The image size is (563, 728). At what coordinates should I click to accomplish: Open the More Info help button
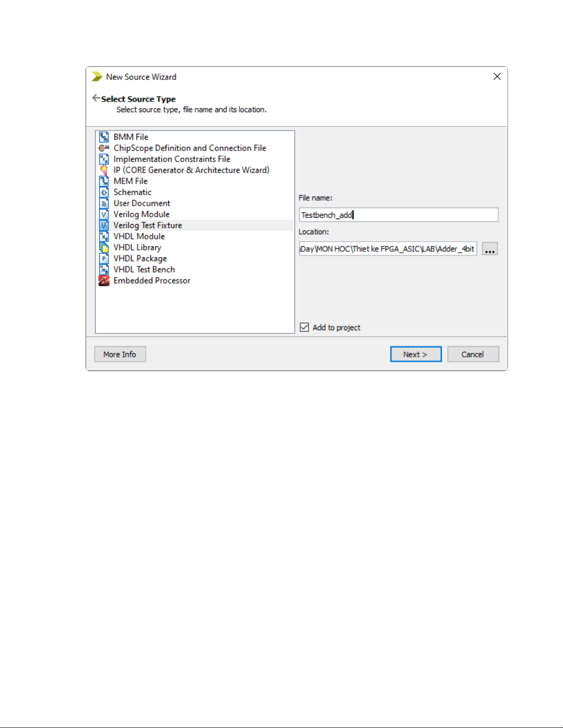(120, 354)
